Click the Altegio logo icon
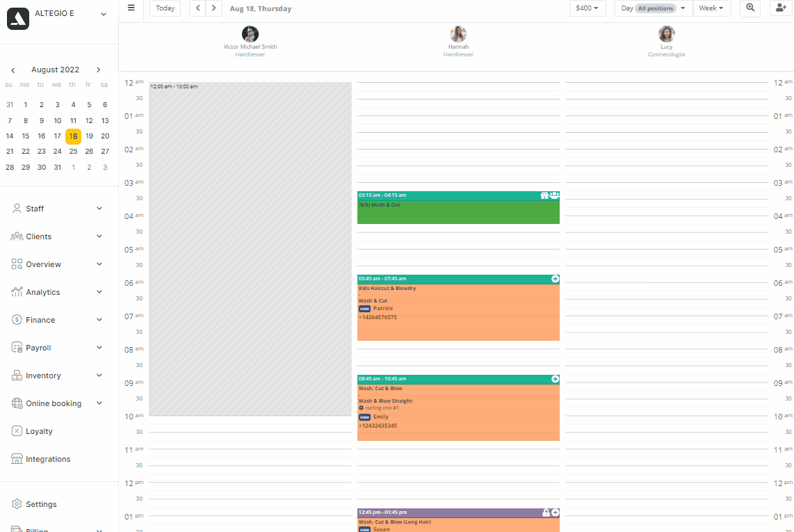Image resolution: width=794 pixels, height=532 pixels. pyautogui.click(x=17, y=19)
